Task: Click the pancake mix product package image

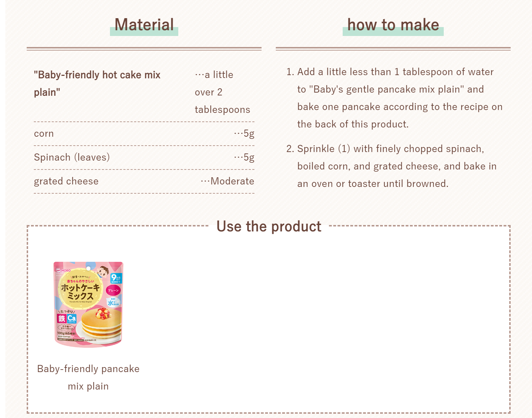Action: (88, 304)
